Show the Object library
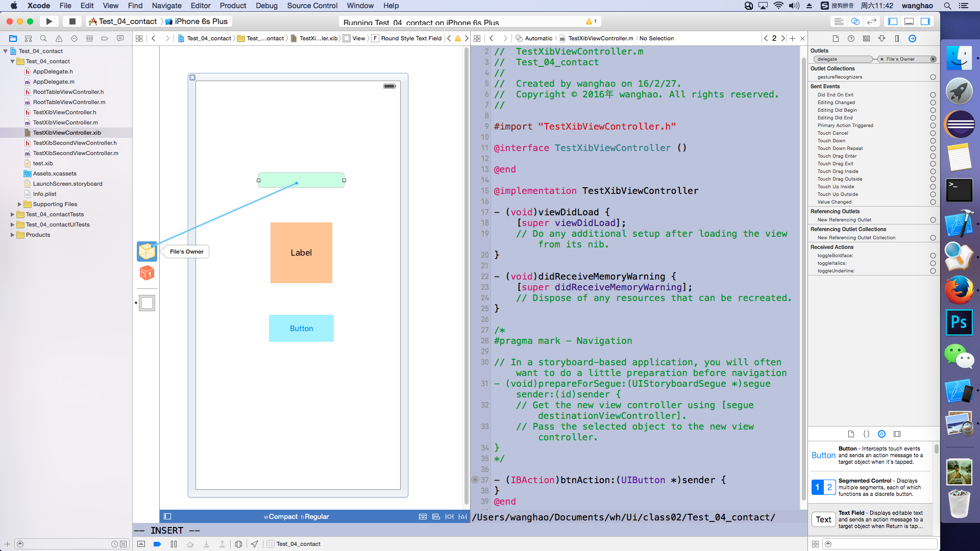 881,434
